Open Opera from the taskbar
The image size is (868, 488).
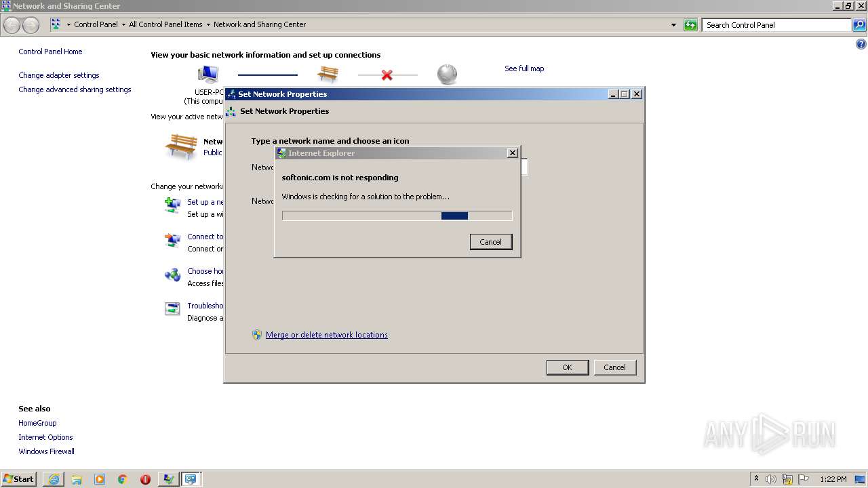pos(145,479)
